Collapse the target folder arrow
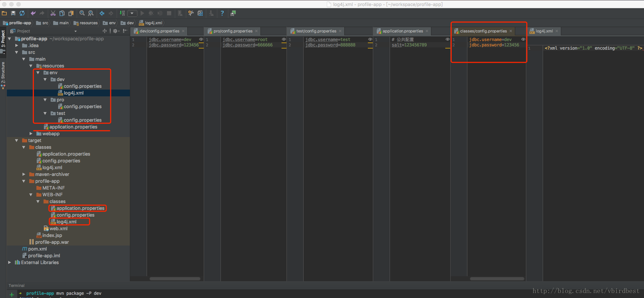 click(16, 140)
